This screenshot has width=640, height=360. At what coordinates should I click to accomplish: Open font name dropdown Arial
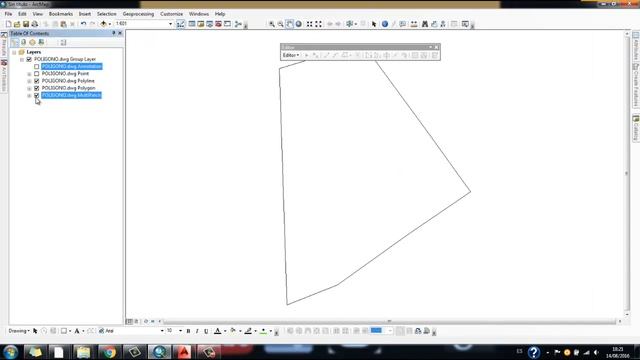point(162,331)
